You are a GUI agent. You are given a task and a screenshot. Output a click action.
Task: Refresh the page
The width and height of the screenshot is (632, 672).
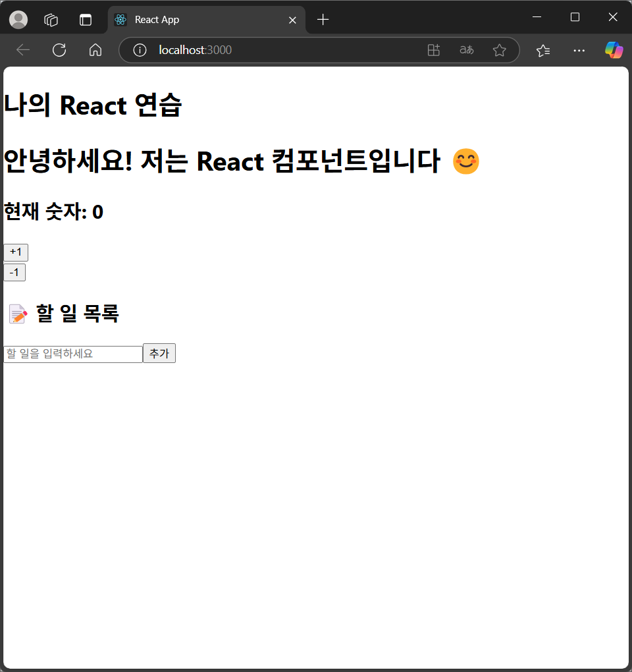point(59,50)
